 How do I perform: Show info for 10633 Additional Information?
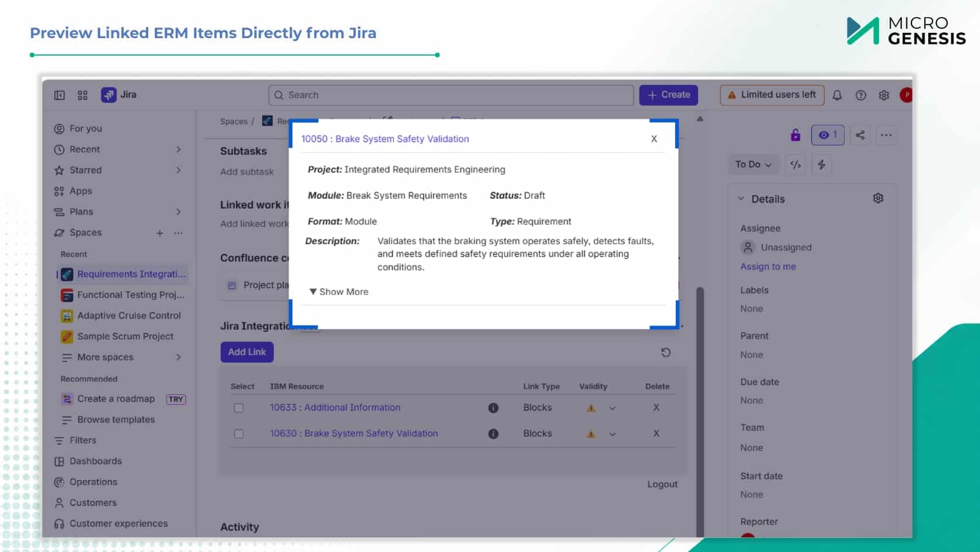click(x=494, y=408)
